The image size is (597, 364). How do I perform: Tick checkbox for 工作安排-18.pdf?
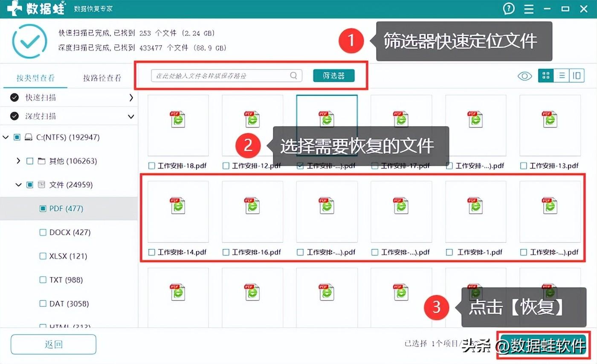(x=151, y=166)
